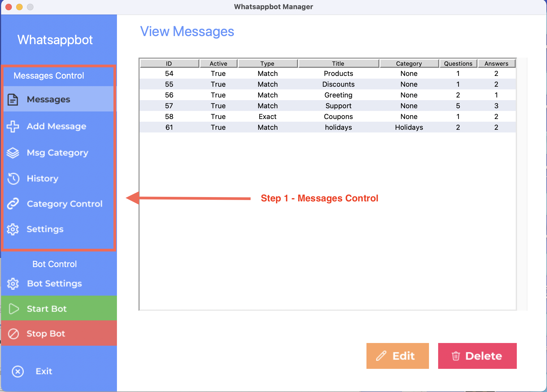The image size is (547, 392).
Task: Click ID cell 58
Action: pyautogui.click(x=169, y=117)
